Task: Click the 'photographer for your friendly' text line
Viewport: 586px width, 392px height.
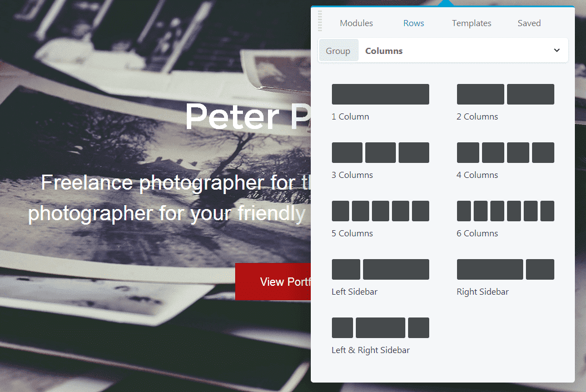Action: point(167,214)
